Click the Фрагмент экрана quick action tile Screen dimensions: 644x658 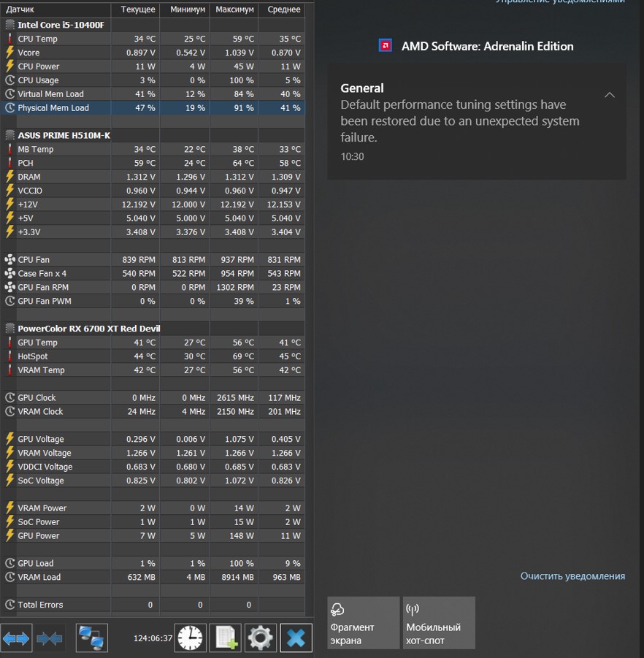click(364, 623)
